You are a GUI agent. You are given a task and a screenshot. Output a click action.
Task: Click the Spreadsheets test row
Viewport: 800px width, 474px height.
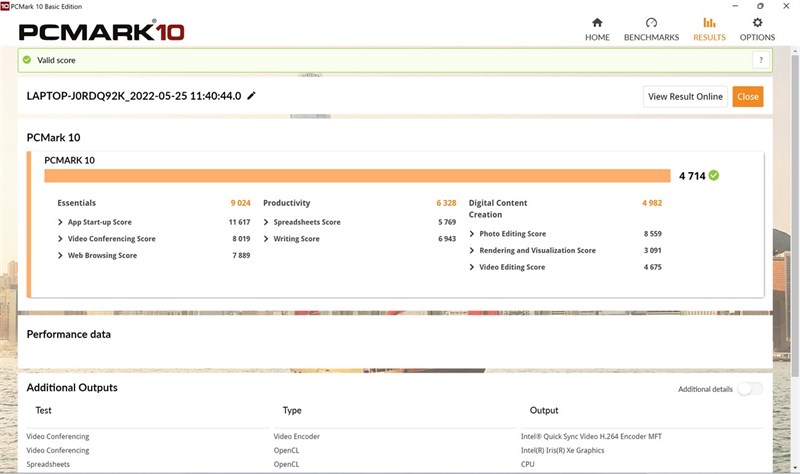click(48, 464)
